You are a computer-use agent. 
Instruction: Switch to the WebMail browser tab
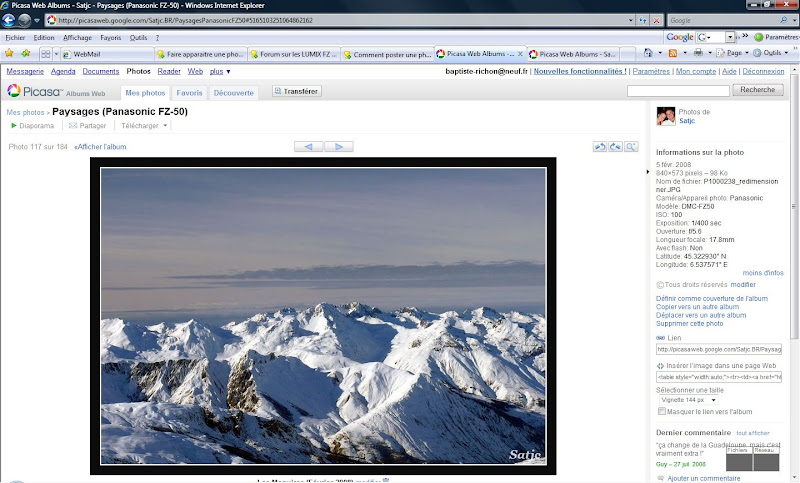(107, 54)
